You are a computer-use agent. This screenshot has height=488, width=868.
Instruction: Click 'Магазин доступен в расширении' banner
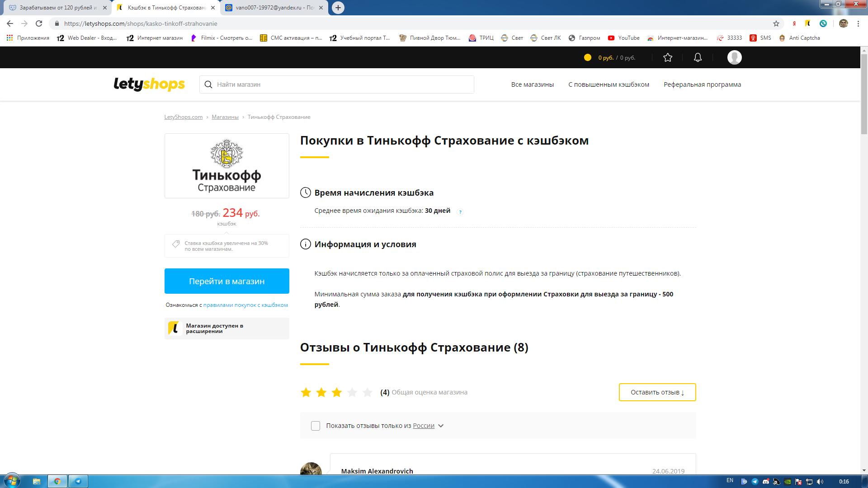click(x=226, y=328)
